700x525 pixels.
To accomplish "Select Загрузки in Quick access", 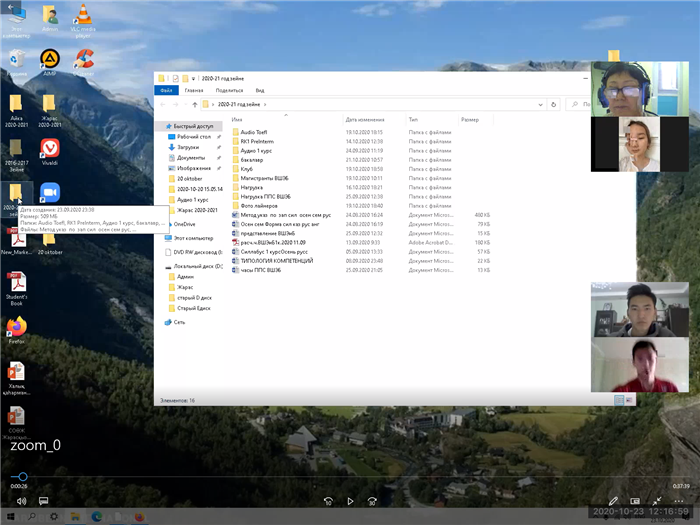I will click(189, 147).
